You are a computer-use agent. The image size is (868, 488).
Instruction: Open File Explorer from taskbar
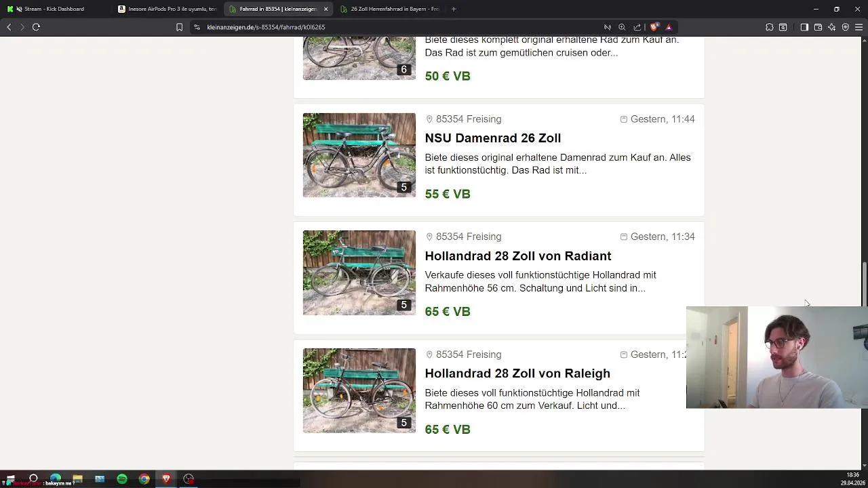coord(77,479)
